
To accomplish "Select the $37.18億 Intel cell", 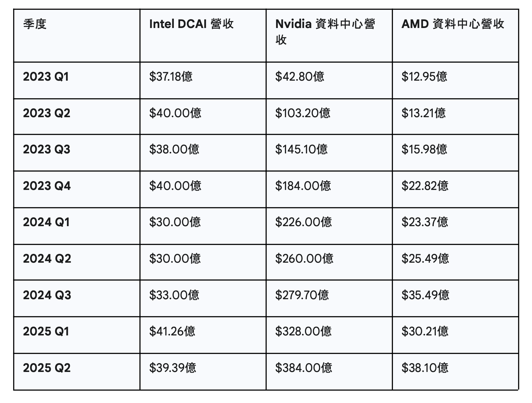I will 203,80.
